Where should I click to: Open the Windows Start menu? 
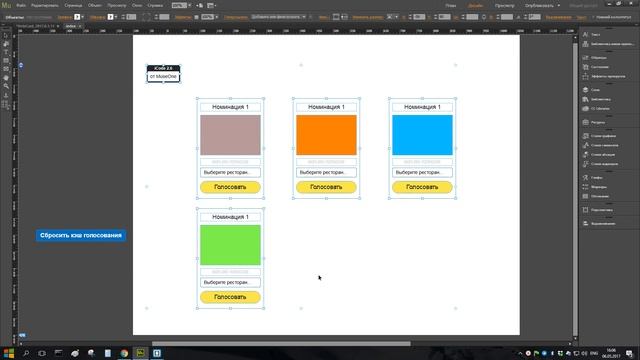click(x=9, y=353)
